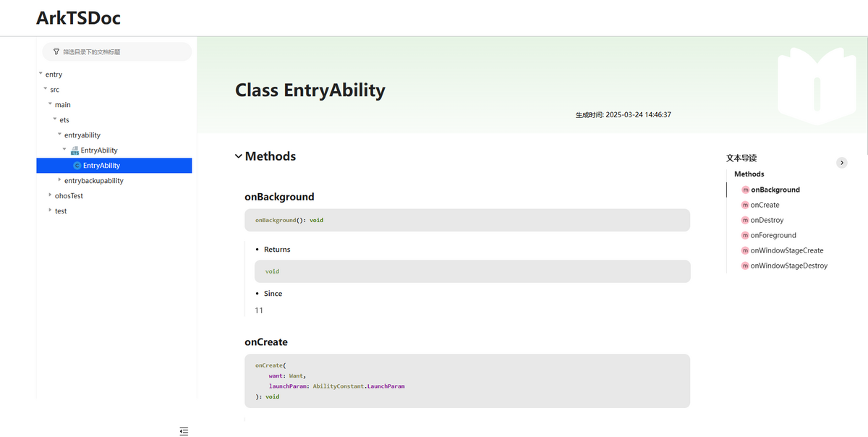Click the method icon beside onWindowStageDestroy
868x437 pixels.
(x=745, y=266)
